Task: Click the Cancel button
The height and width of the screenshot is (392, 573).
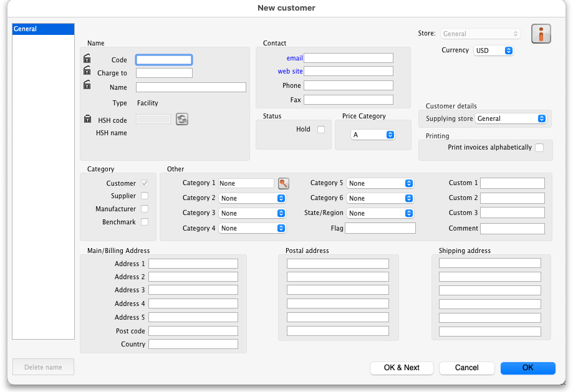Action: (x=466, y=368)
